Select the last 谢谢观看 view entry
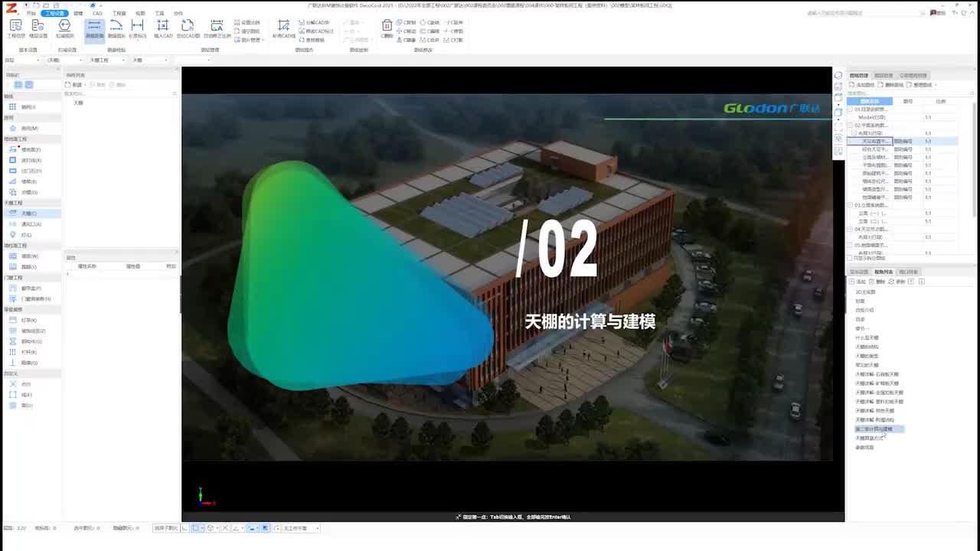 tap(864, 448)
